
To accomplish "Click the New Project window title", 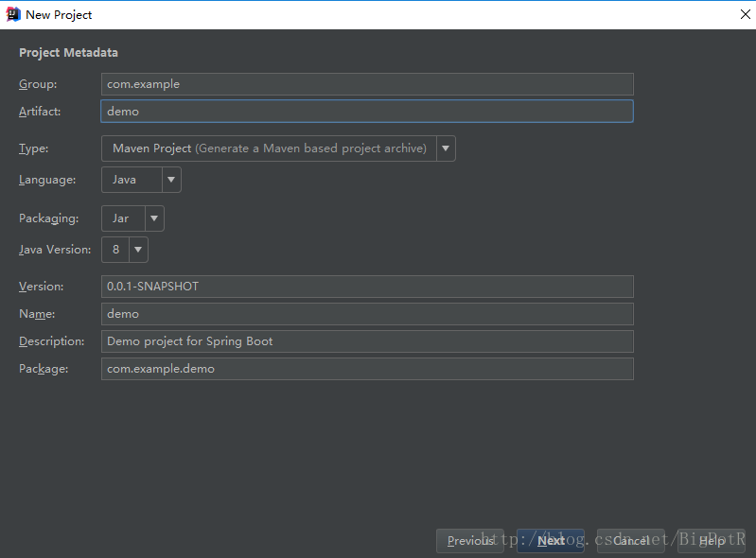I will pos(59,15).
